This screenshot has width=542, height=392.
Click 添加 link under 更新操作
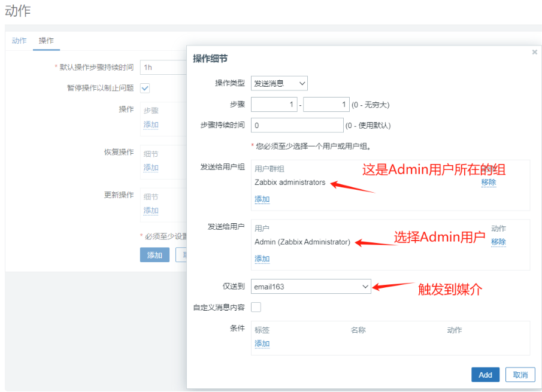point(151,211)
